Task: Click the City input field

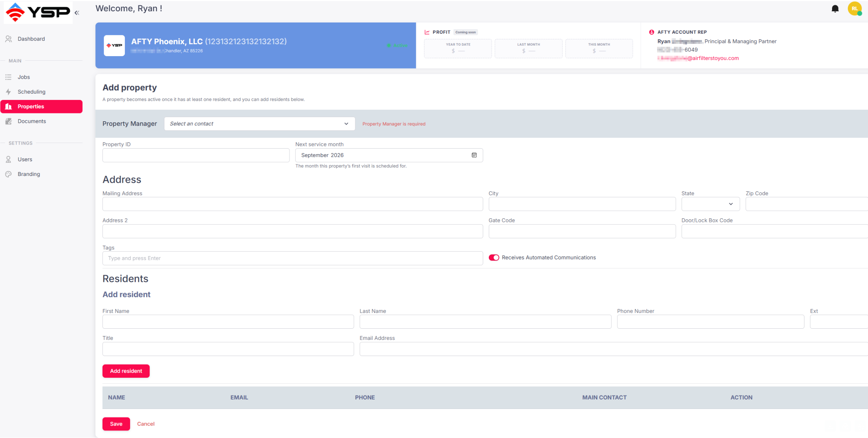Action: [582, 204]
